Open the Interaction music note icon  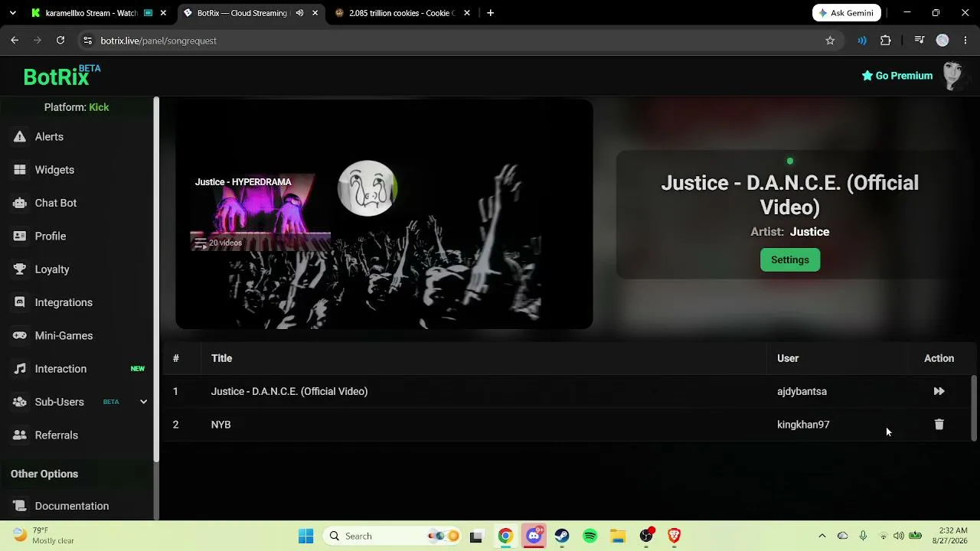[20, 369]
